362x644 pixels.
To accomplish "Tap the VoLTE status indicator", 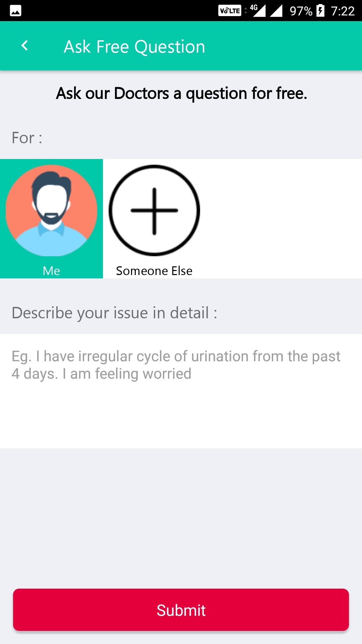I will 230,11.
